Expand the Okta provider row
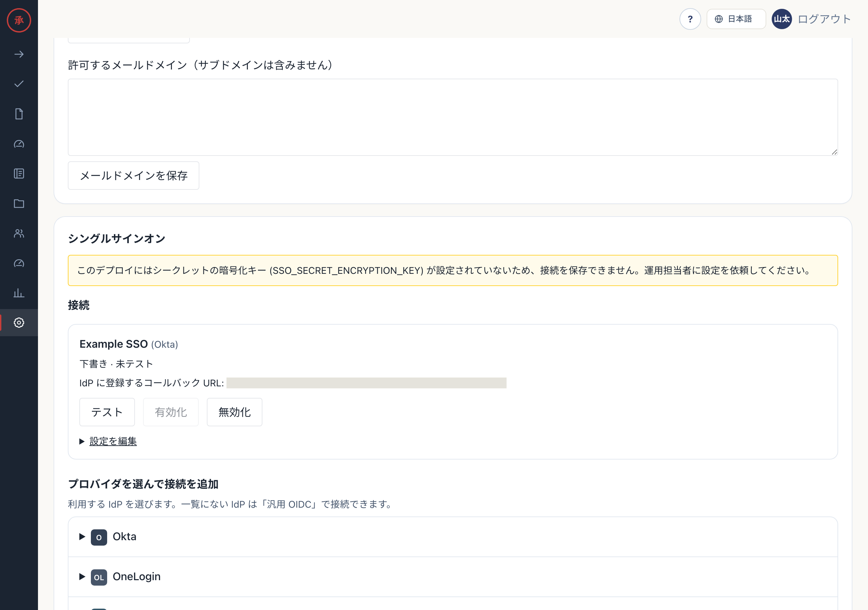This screenshot has width=868, height=610. tap(453, 537)
